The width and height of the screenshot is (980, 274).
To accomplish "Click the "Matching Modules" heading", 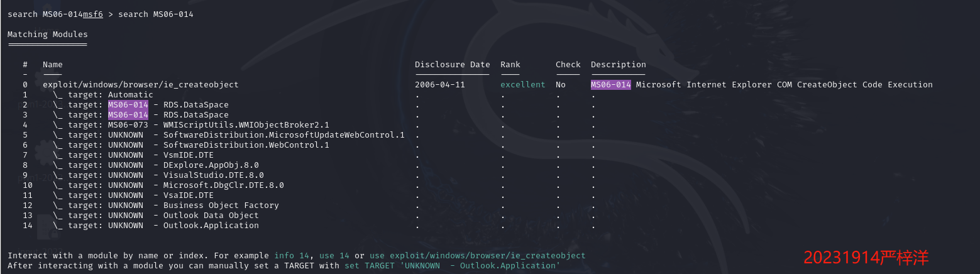I will [x=47, y=35].
